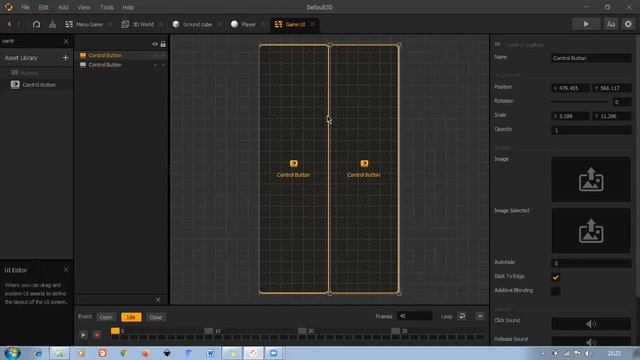Open project settings gear
The height and width of the screenshot is (360, 640).
tap(628, 24)
